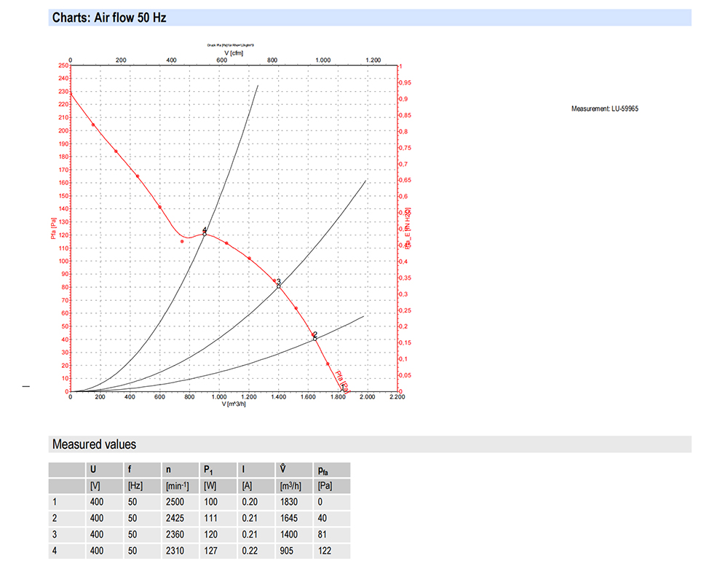Screen dimensions: 728x569
Task: Select the 1645 air flow value cell
Action: coord(288,518)
